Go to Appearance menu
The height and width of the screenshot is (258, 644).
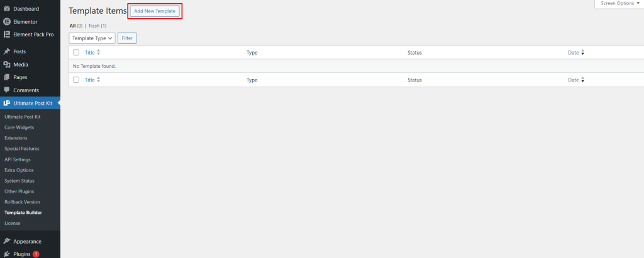coord(28,242)
